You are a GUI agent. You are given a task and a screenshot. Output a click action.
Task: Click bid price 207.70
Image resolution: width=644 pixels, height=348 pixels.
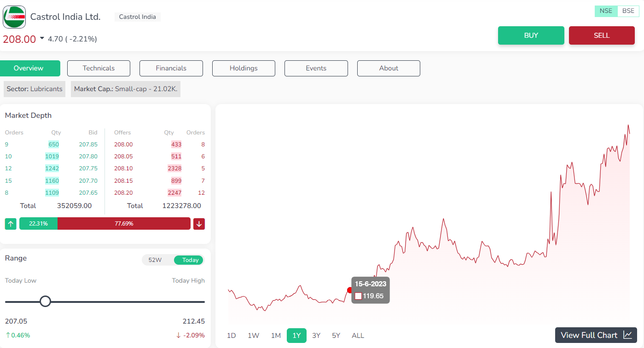[88, 180]
